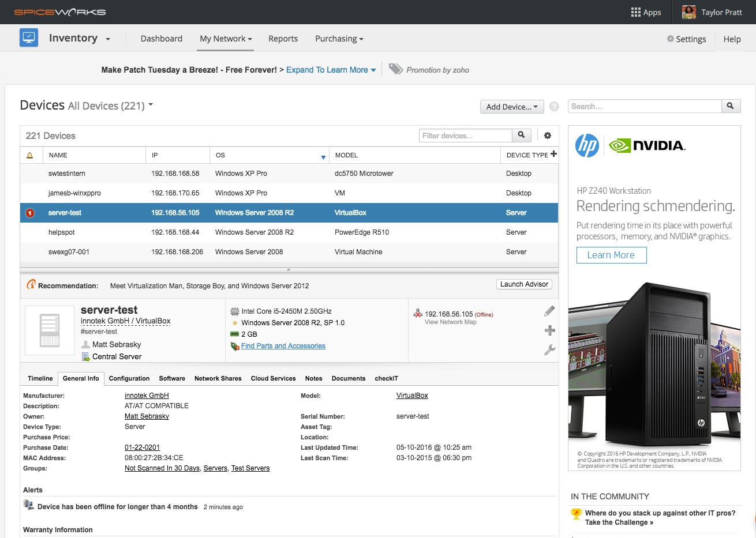Click the magnifier next to Filter devices
The width and height of the screenshot is (756, 538).
tap(521, 135)
